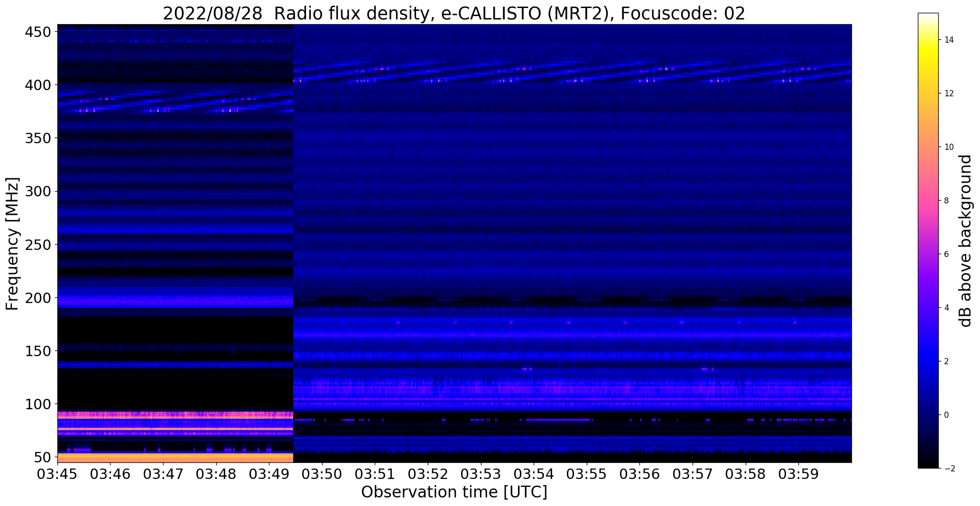Click the 03:46 time tick label
Screen dimensions: 980x506
(x=111, y=473)
